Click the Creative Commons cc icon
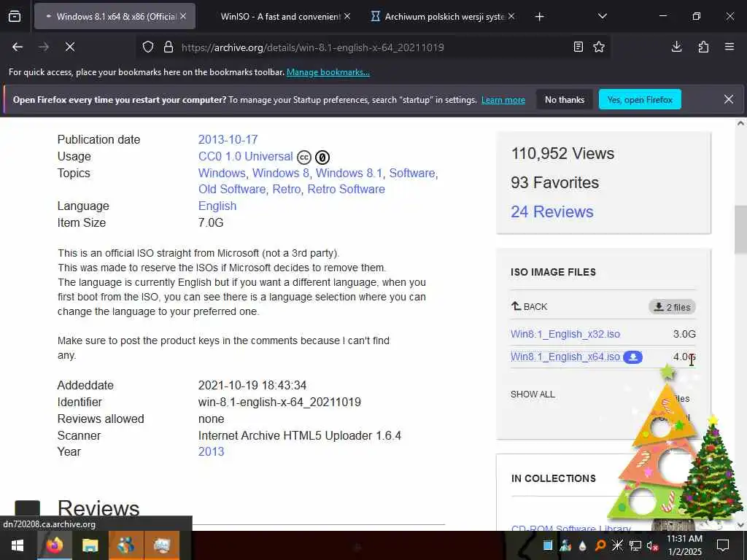 304,157
